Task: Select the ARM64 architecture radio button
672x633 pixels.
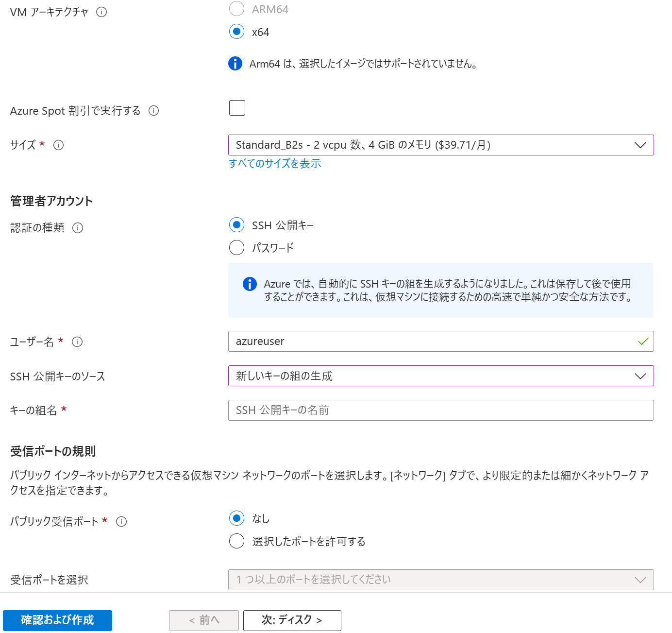Action: click(236, 9)
